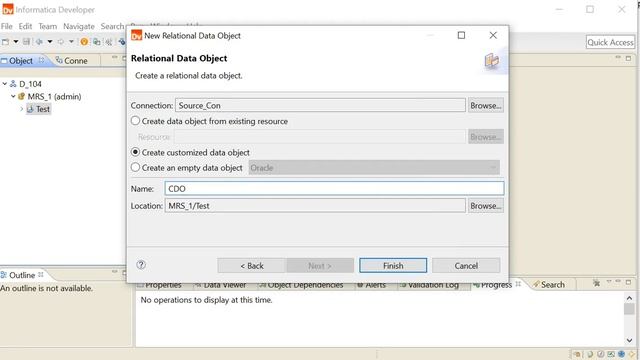Click the clock icon in status bar
Screen dimensions: 640x360
(600, 354)
